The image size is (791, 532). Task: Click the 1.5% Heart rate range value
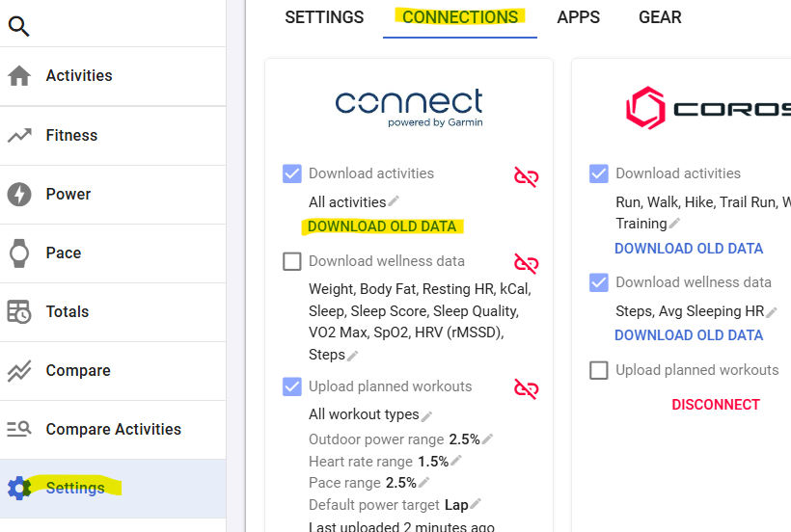click(x=433, y=462)
